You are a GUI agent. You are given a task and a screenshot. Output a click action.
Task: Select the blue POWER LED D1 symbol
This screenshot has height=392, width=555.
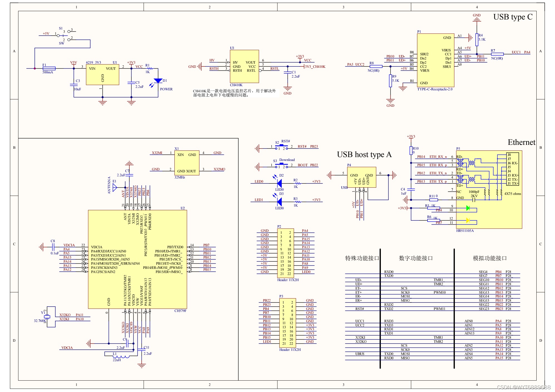(158, 81)
